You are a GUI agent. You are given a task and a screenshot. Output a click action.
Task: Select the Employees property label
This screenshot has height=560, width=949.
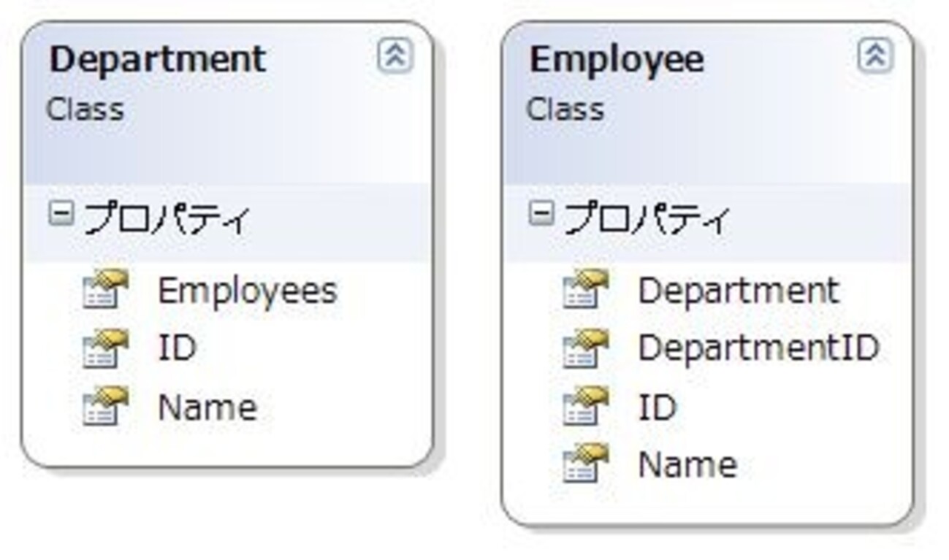(247, 291)
